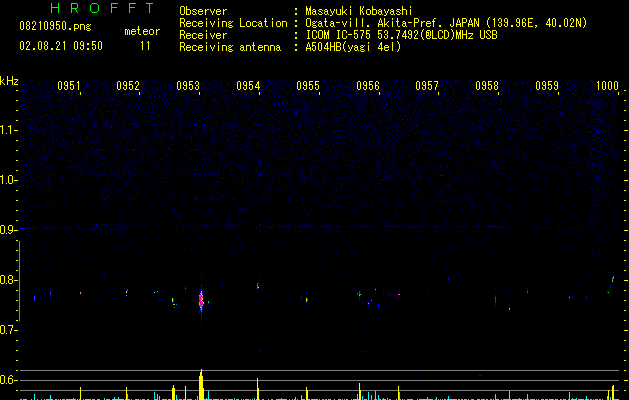Click observer name Masayuki Kobayashi

click(359, 11)
